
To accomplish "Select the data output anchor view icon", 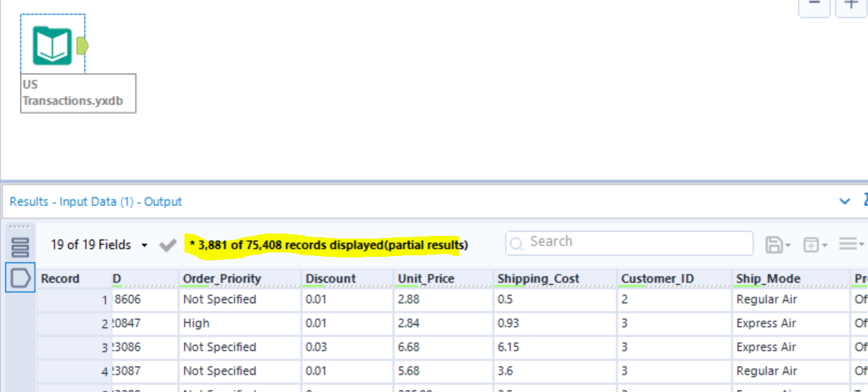I will 20,278.
